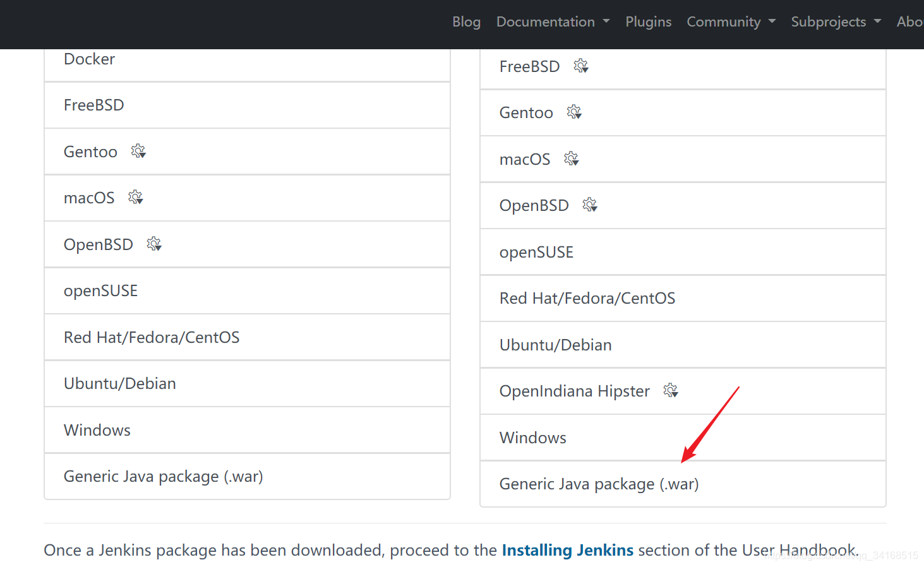Select Docker in the left column
The image size is (924, 567).
(x=247, y=65)
